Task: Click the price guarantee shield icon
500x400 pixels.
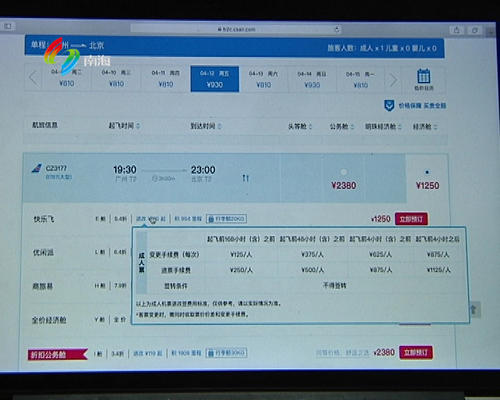Action: pos(389,105)
